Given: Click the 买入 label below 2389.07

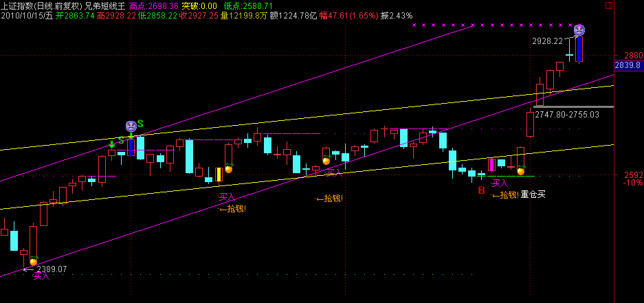Looking at the screenshot, I should (41, 276).
